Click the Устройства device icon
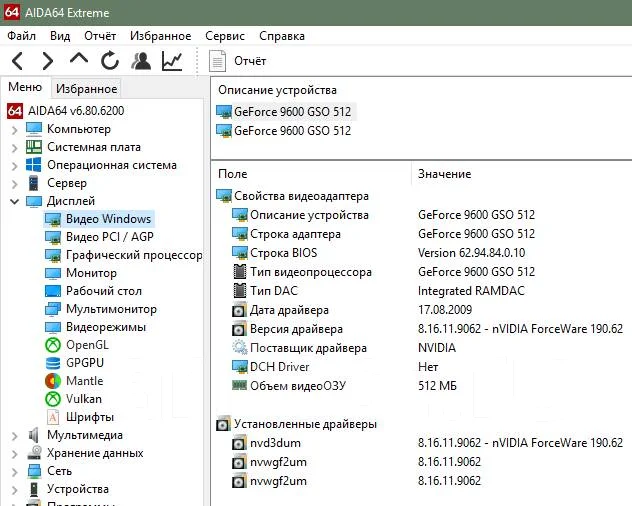 34,489
